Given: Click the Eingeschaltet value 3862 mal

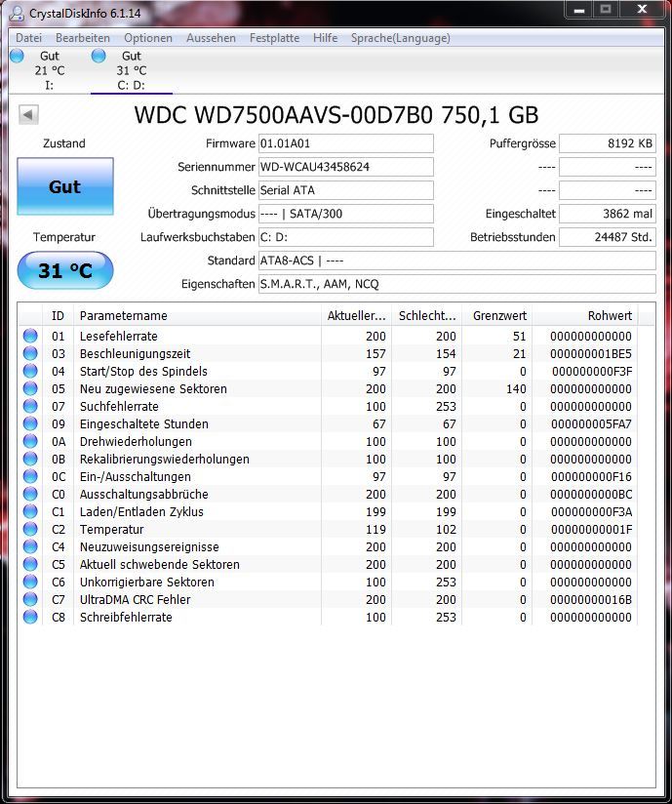Looking at the screenshot, I should pyautogui.click(x=608, y=214).
